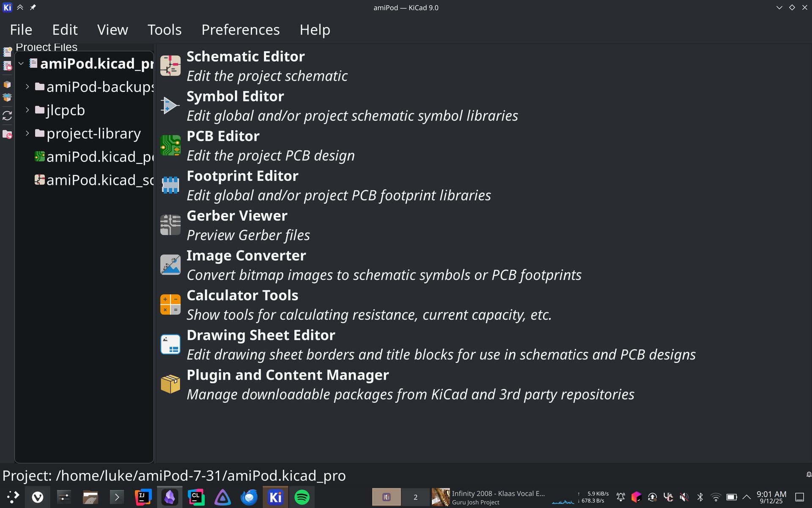Show hidden system tray icons arrow
This screenshot has height=508, width=812.
tap(746, 497)
